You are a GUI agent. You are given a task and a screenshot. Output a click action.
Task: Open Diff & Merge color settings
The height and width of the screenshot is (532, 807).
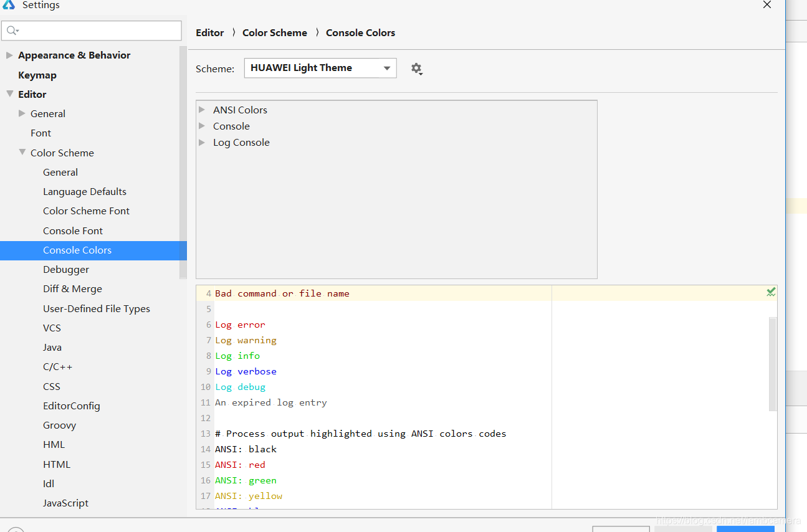pyautogui.click(x=72, y=288)
